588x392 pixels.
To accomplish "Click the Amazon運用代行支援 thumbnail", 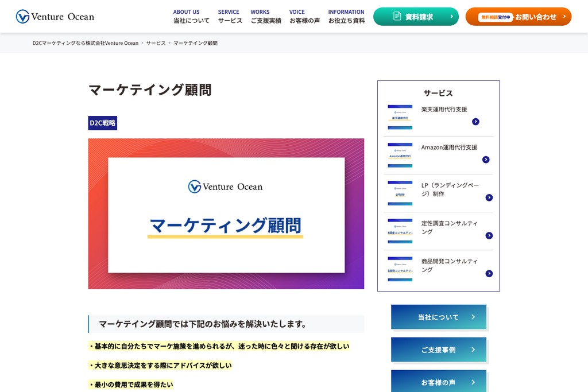I will [x=400, y=155].
